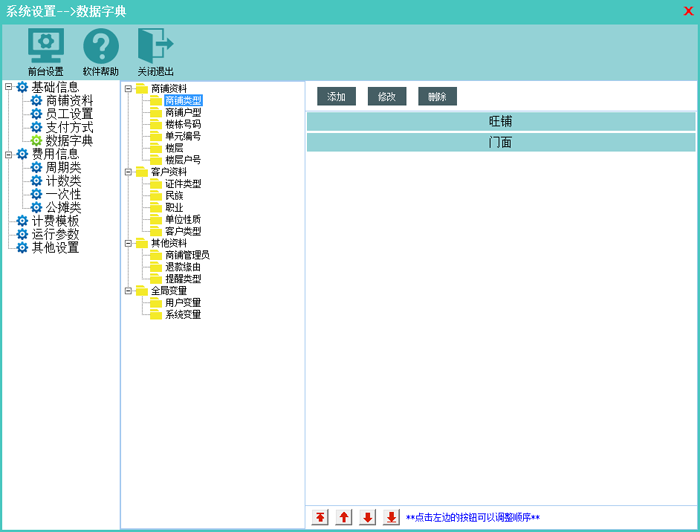Collapse the 基础信息 tree node
This screenshot has height=532, width=700.
(x=9, y=87)
